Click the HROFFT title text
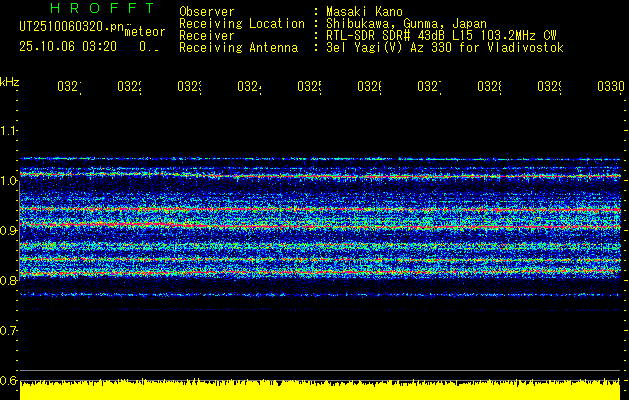This screenshot has height=400, width=629. coord(103,8)
